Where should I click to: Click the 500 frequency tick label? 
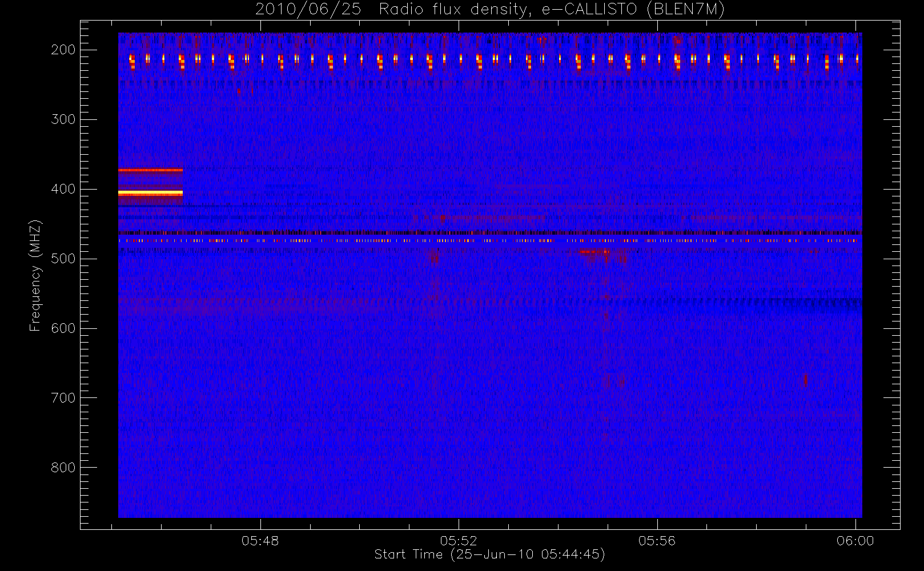[63, 259]
